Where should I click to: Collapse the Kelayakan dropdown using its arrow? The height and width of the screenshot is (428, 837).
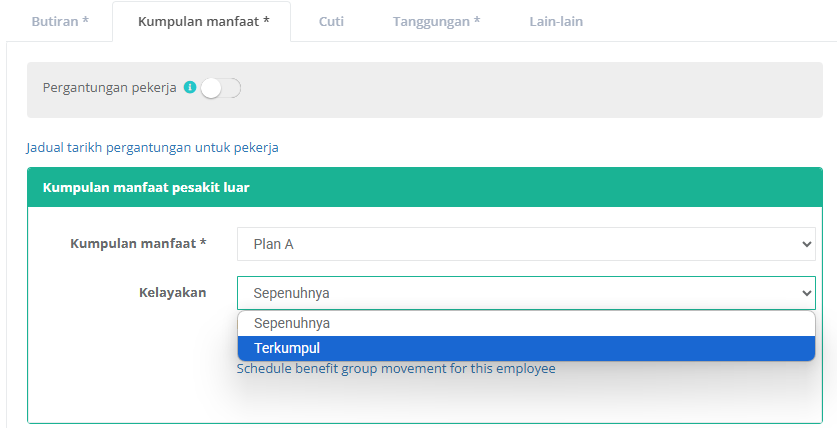pyautogui.click(x=807, y=293)
